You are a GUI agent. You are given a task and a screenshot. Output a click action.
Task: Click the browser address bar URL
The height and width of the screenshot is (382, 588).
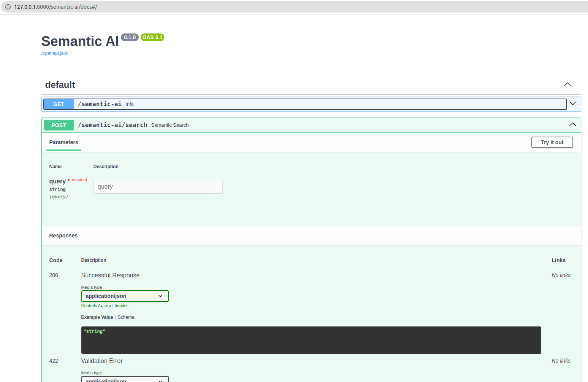[55, 6]
